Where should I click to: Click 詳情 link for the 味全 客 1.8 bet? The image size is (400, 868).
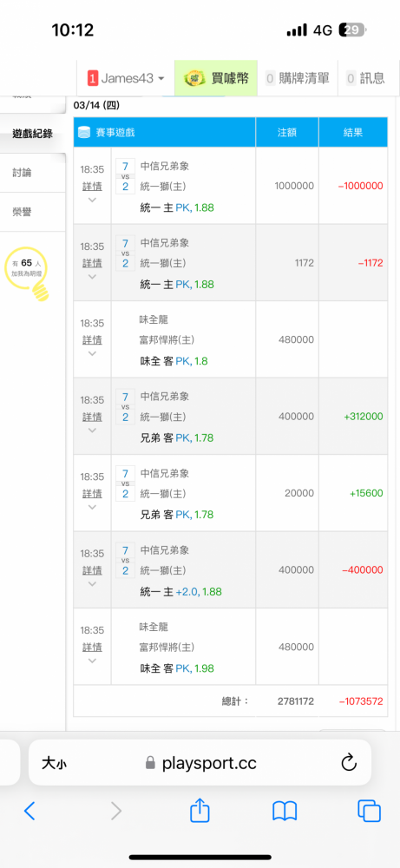point(92,339)
